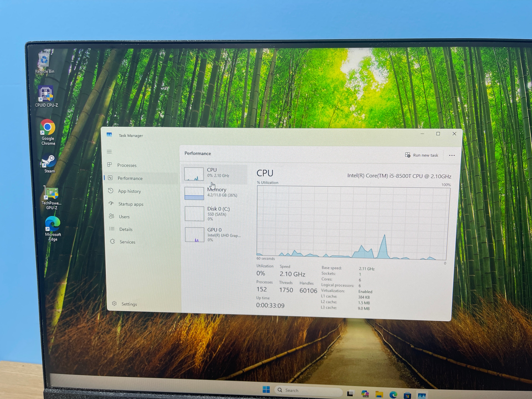This screenshot has height=399, width=532.
Task: Click the Base speed 2.11 GHz value
Action: (x=367, y=269)
